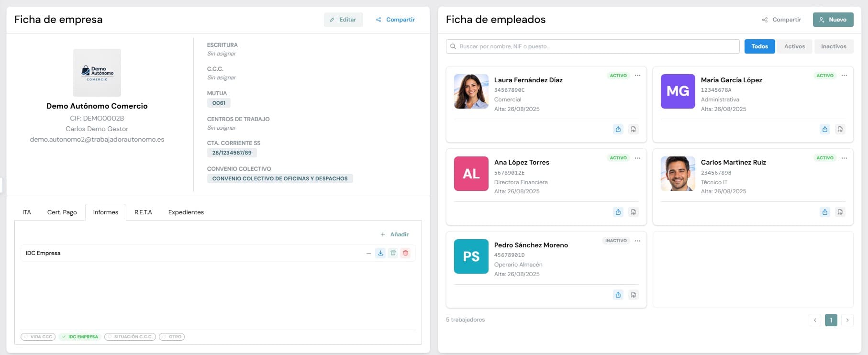Go to the next page of employees

[x=847, y=320]
